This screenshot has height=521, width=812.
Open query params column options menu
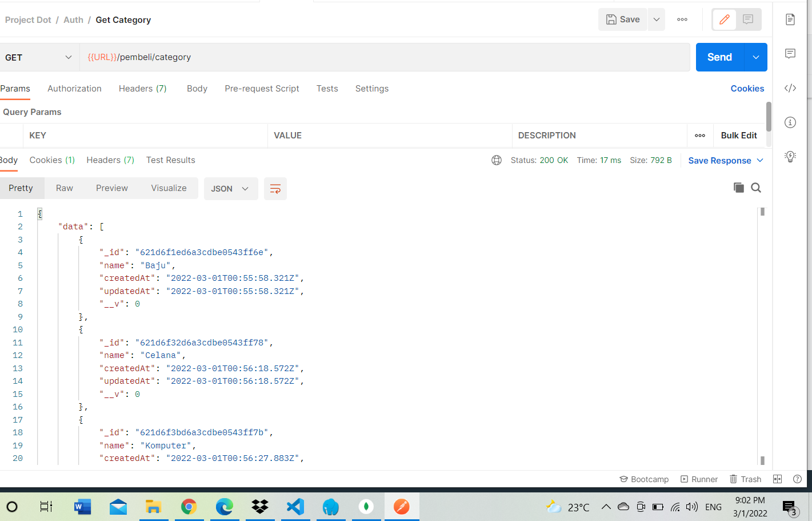click(x=700, y=136)
